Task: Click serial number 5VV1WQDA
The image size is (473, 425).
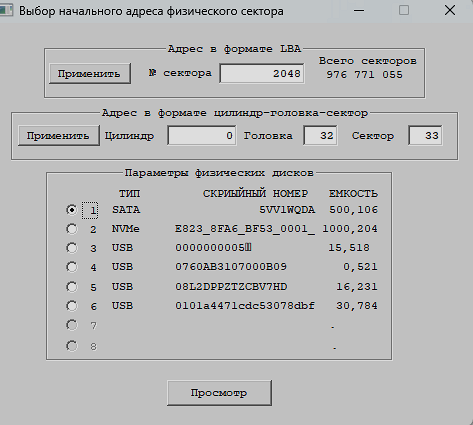Action: coord(287,210)
